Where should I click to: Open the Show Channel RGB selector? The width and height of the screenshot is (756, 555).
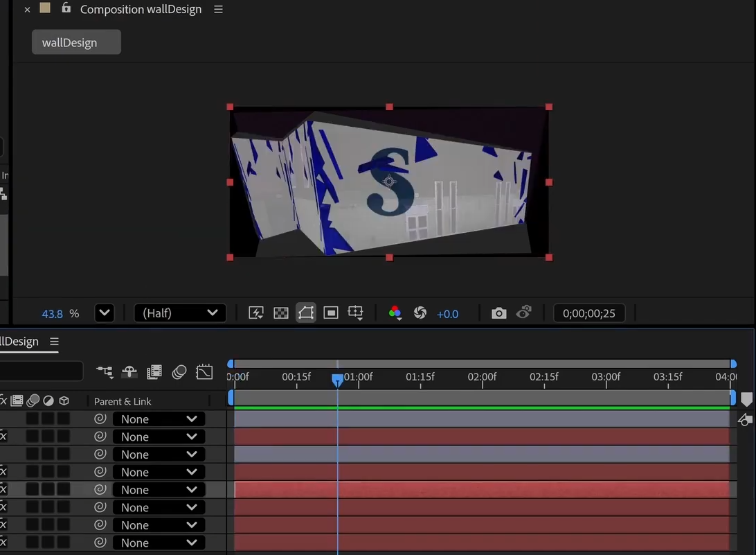[395, 312]
